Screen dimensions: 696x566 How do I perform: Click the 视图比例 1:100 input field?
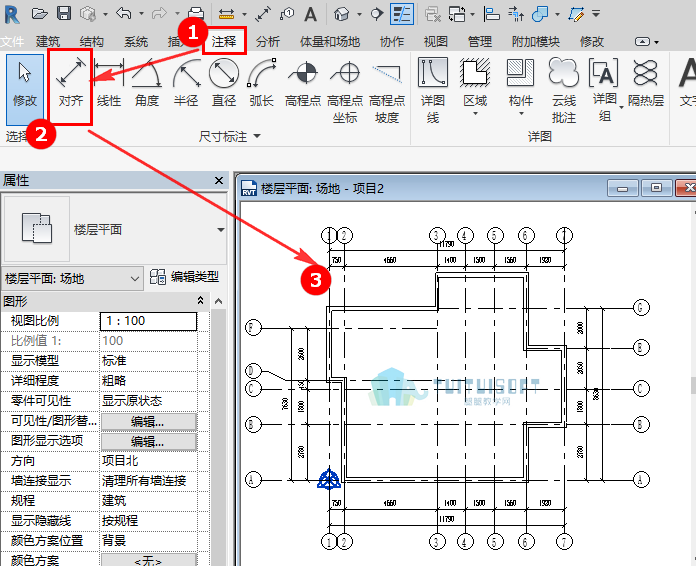148,321
